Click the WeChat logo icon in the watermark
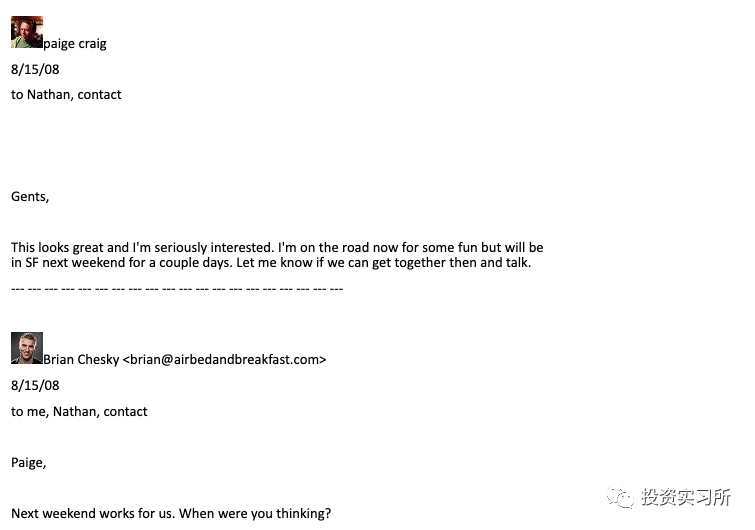 click(x=620, y=497)
